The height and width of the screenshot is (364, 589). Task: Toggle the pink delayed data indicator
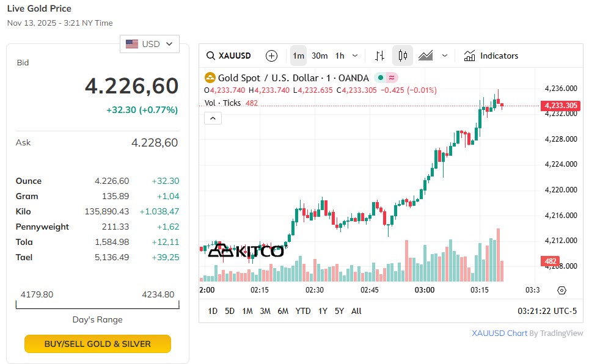pyautogui.click(x=391, y=78)
